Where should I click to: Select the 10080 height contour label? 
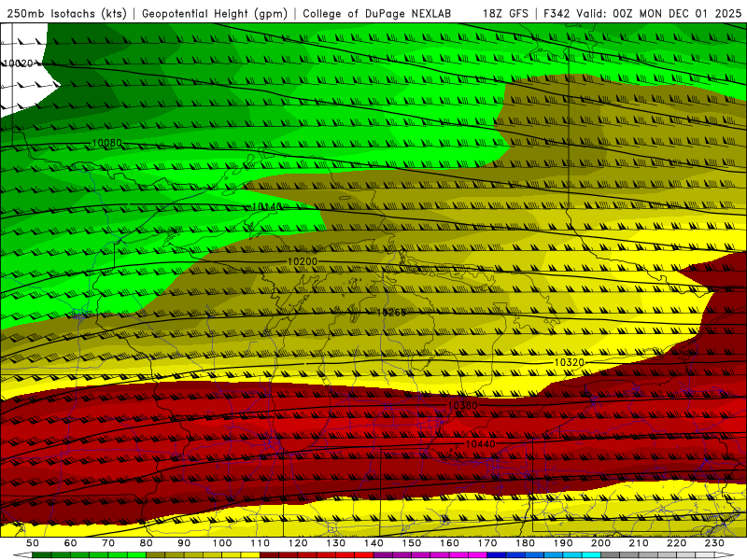tap(106, 143)
